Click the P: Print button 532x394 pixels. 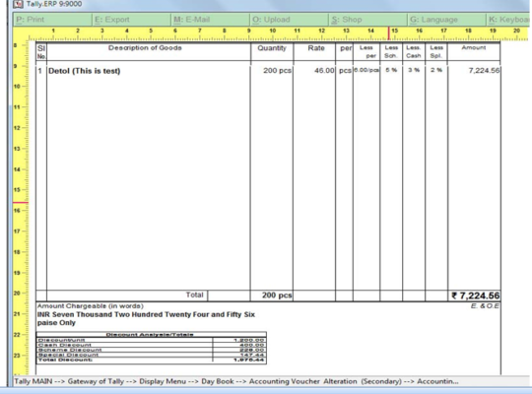[52, 20]
